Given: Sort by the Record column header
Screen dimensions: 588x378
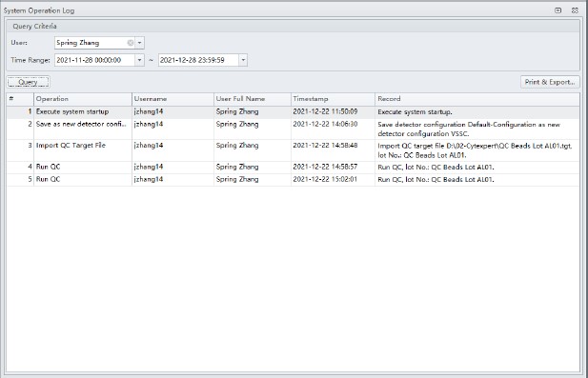Looking at the screenshot, I should (x=477, y=99).
